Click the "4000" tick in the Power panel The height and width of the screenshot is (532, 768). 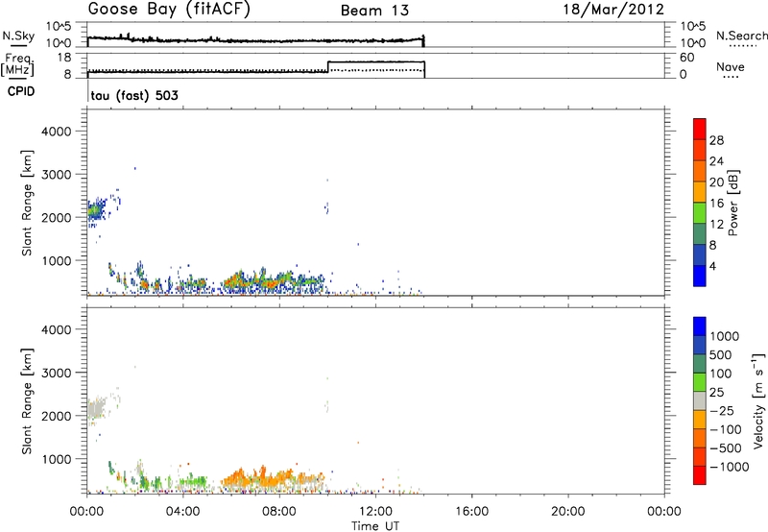(57, 132)
